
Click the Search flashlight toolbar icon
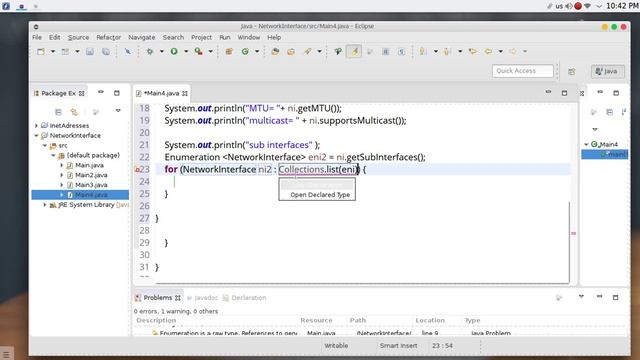click(308, 51)
